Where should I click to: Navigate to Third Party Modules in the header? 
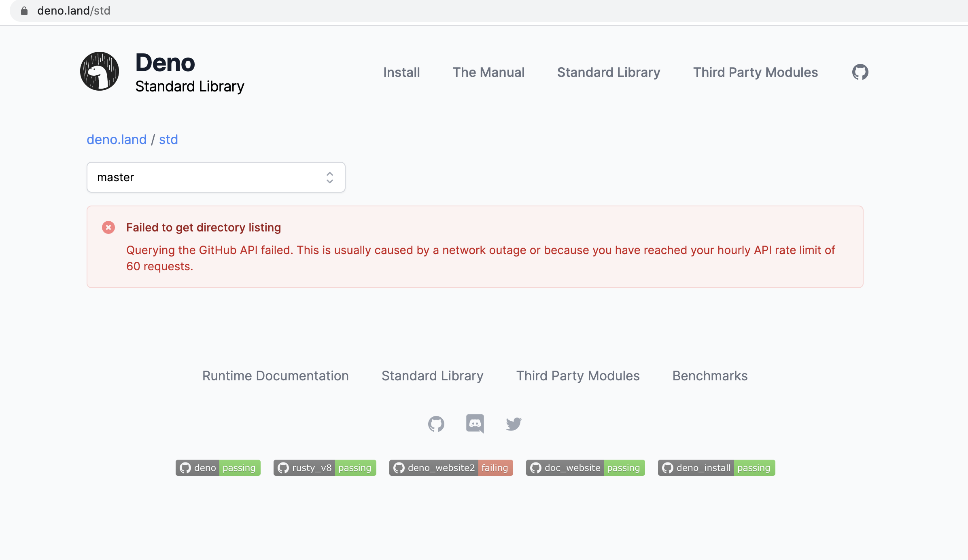(x=755, y=72)
